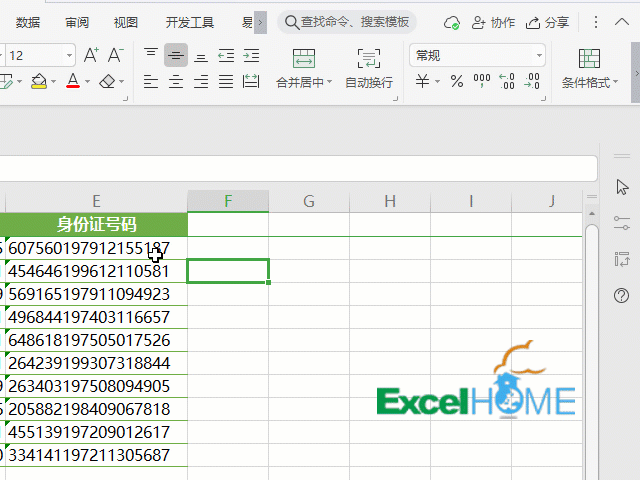Screen dimensions: 640x480
Task: Open font settings dialog launcher
Action: tap(126, 99)
